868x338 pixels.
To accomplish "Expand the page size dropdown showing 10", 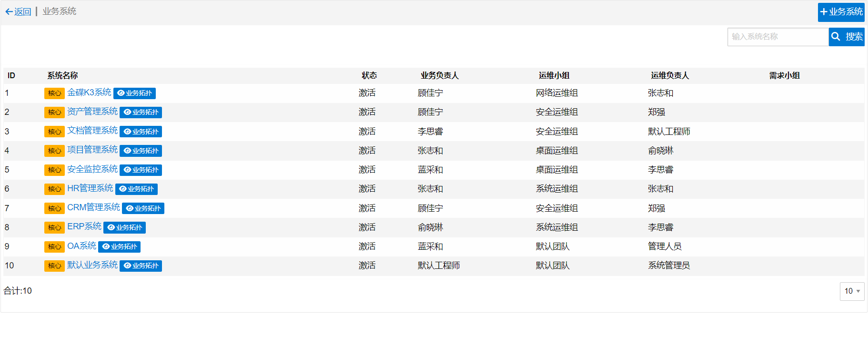I will pos(852,291).
